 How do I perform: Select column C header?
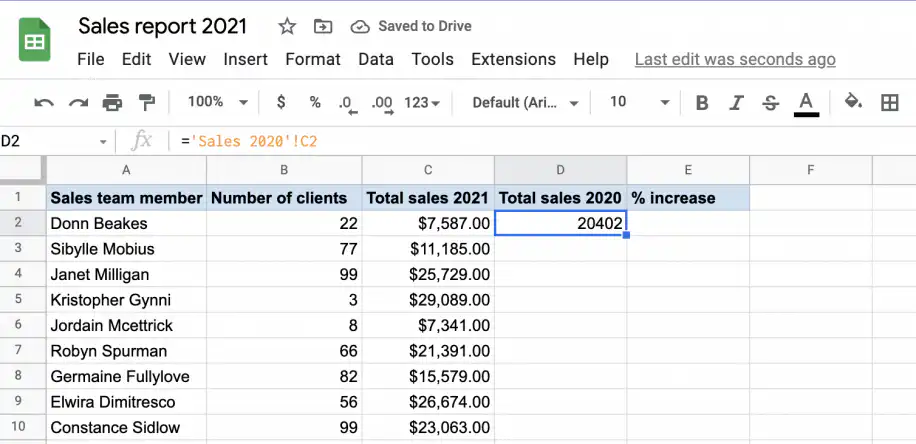428,170
